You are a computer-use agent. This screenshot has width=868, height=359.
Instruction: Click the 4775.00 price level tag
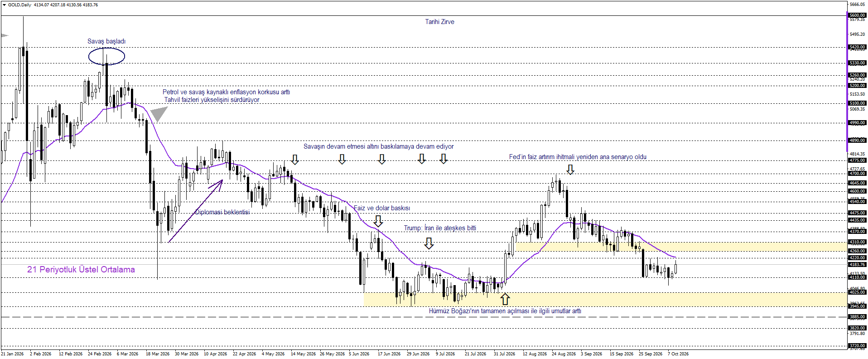[857, 160]
